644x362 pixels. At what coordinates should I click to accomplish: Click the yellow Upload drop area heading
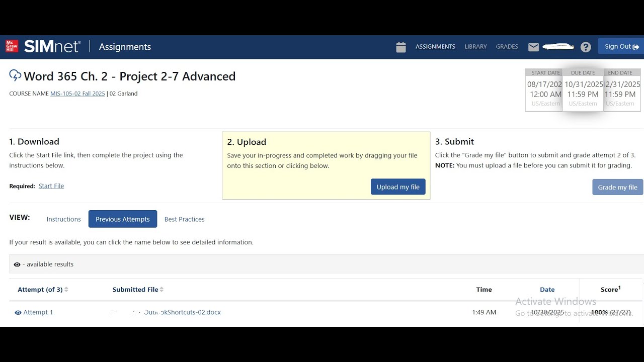[x=247, y=142]
